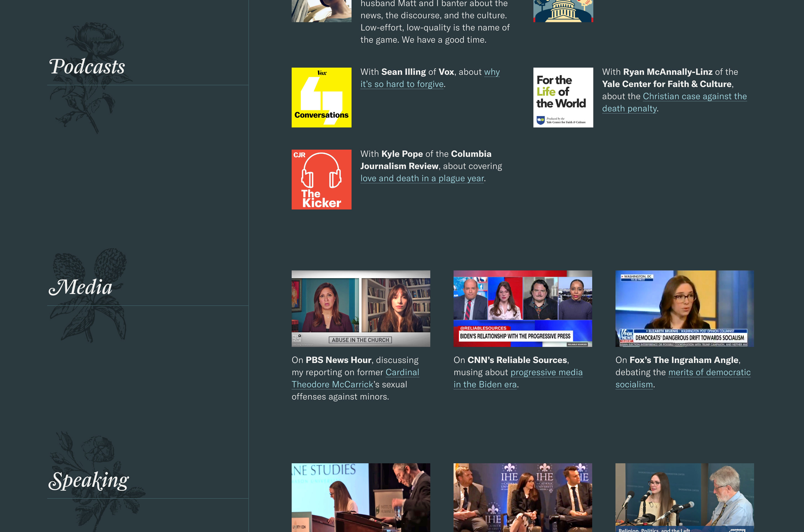The height and width of the screenshot is (532, 804).
Task: Open the Fox Ingraham Angle video thumbnail
Action: [685, 308]
